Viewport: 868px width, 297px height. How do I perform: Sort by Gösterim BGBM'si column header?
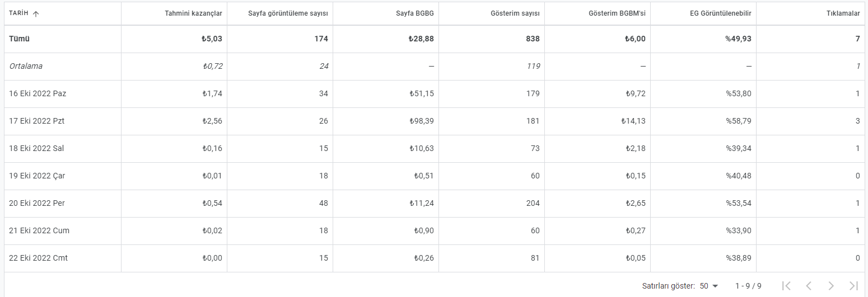(x=617, y=13)
